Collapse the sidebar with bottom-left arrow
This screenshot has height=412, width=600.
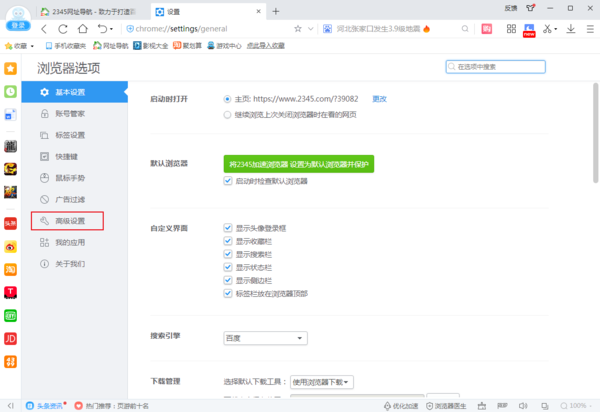point(10,406)
